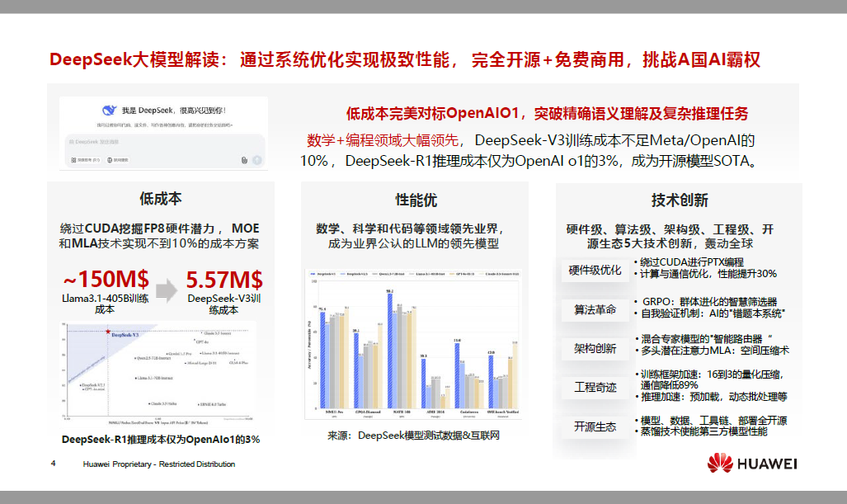Click the bullet 推理加速：预加载，动态批处理等

pyautogui.click(x=713, y=397)
